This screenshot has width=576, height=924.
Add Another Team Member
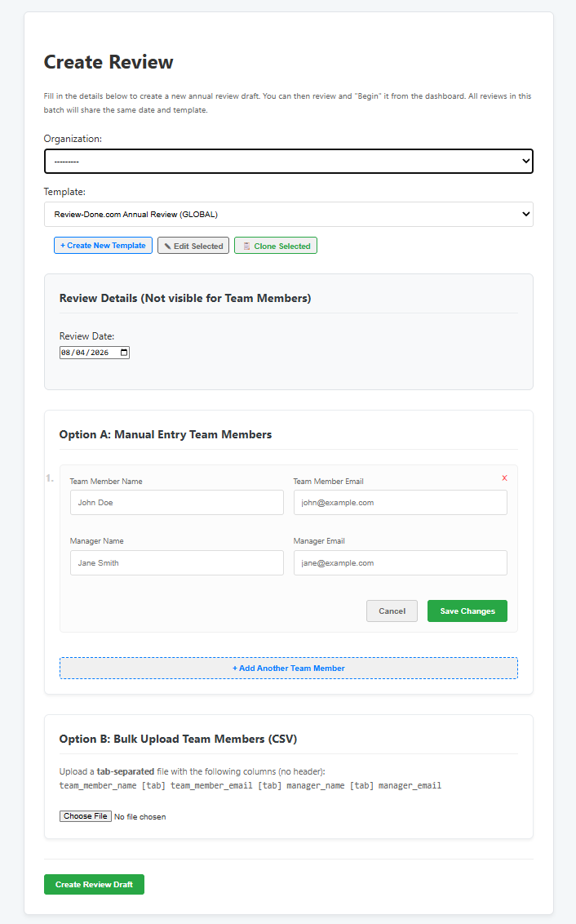(289, 669)
